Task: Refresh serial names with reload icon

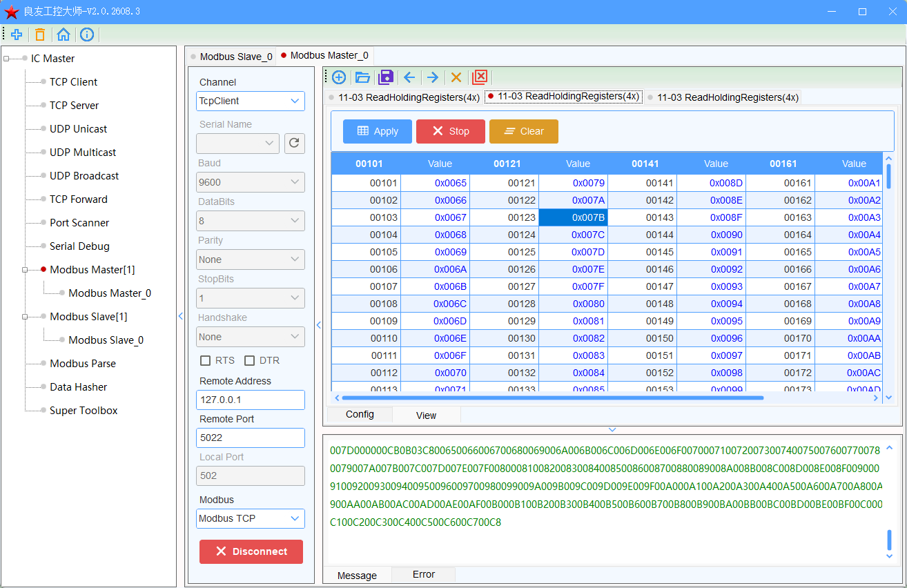Action: [x=295, y=144]
